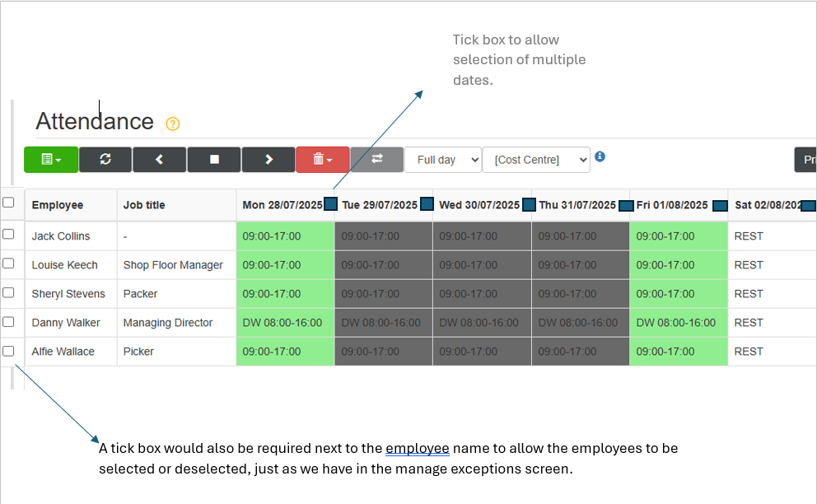Tick the checkbox for Danny Walker
Image resolution: width=817 pixels, height=504 pixels.
point(8,322)
